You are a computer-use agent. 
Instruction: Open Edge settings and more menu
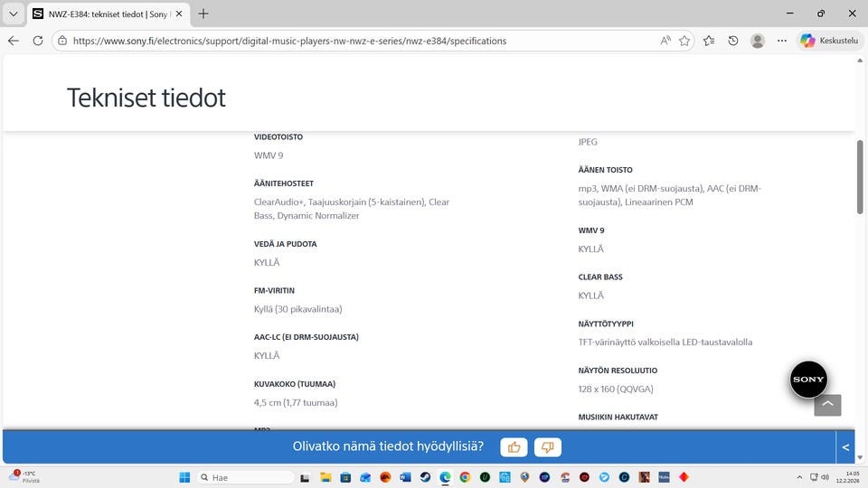click(782, 41)
